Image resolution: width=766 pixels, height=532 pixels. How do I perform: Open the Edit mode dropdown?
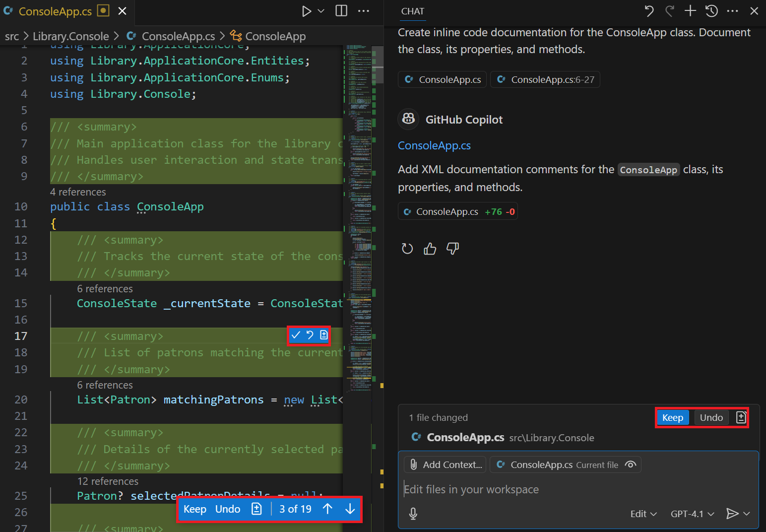tap(642, 514)
